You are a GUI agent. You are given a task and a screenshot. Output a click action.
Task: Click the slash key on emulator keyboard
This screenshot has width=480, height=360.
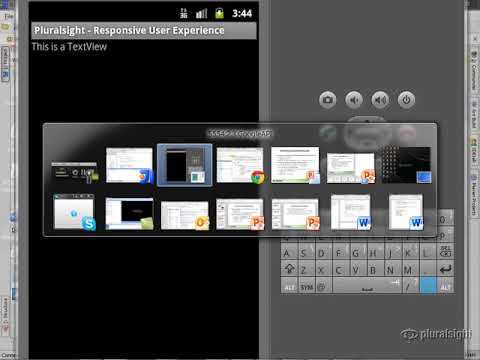pos(411,285)
